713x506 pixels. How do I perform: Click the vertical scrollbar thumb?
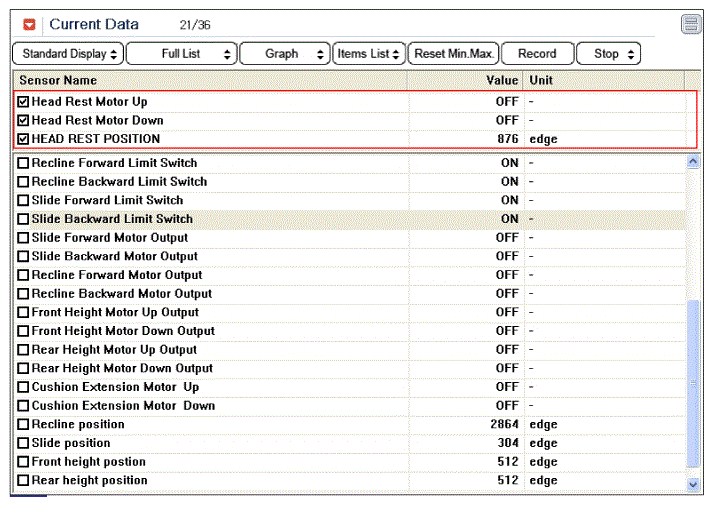coord(693,383)
